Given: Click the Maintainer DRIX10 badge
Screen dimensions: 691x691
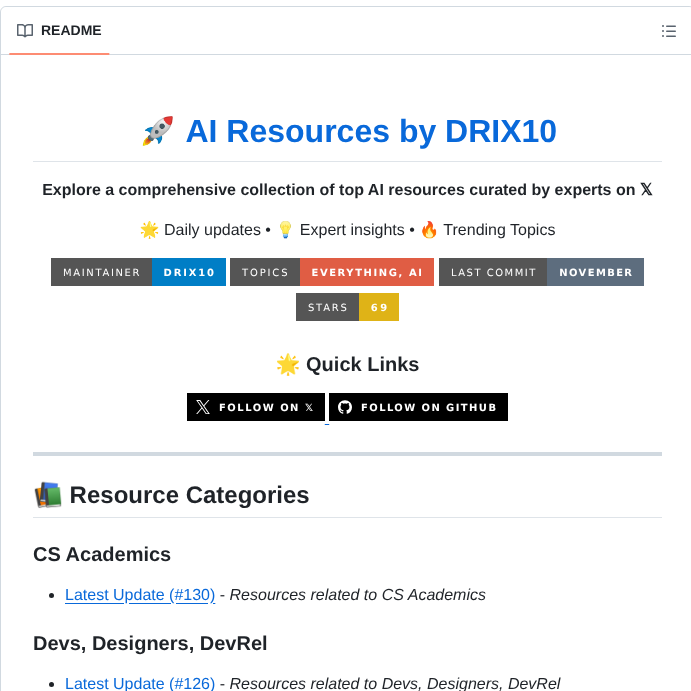Looking at the screenshot, I should (138, 272).
